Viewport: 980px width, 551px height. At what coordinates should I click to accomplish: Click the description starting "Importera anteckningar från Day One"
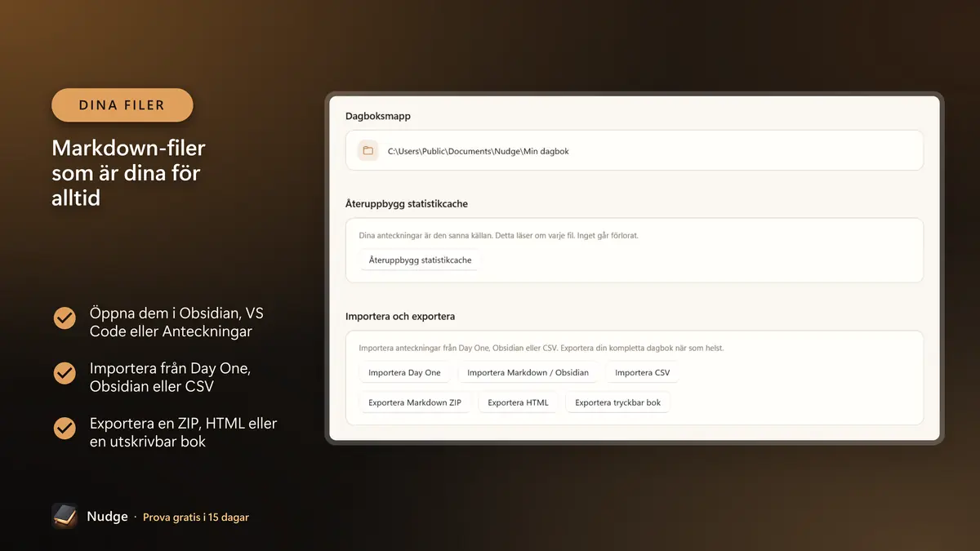(541, 349)
